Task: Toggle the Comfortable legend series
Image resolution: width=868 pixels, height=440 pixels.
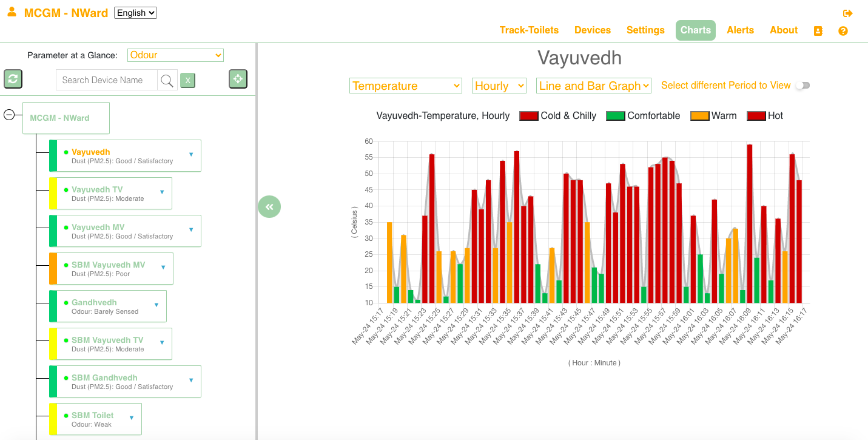Action: pyautogui.click(x=644, y=116)
